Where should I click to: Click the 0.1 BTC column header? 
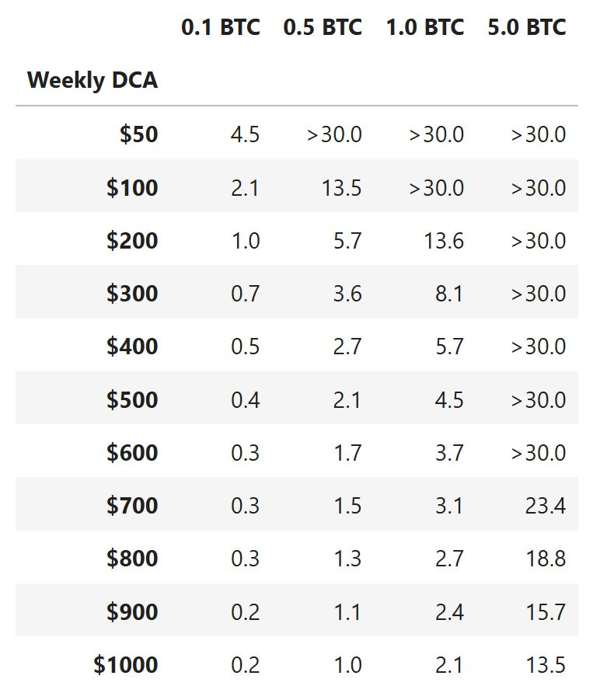click(x=221, y=27)
